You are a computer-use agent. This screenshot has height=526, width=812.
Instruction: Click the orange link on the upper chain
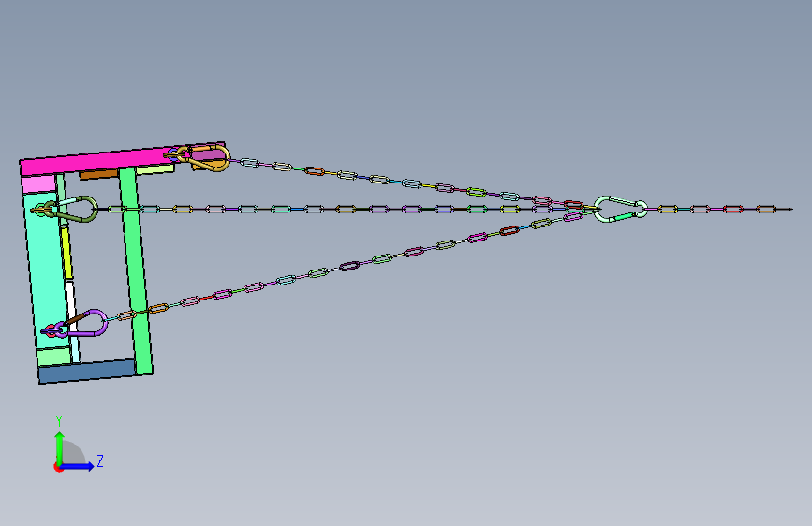coord(315,171)
